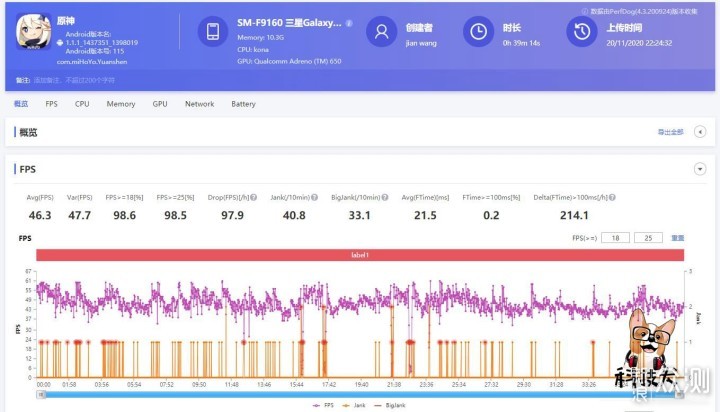Collapse the 概览 overview section arrow

(700, 132)
